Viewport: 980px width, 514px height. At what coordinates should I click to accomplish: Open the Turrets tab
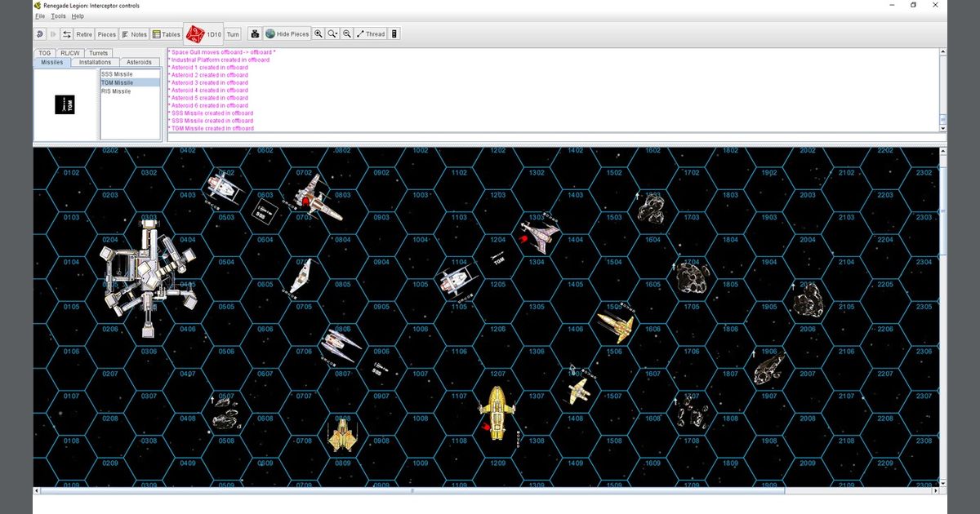[98, 53]
